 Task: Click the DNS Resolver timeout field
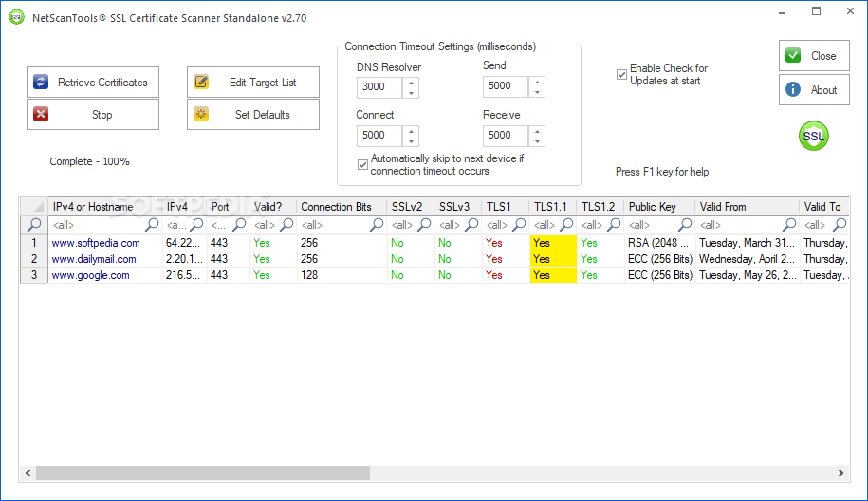[379, 87]
